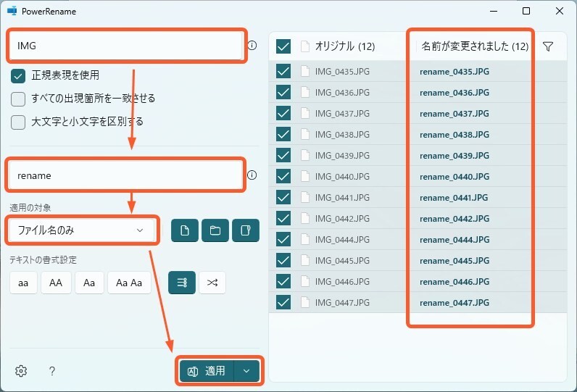577x392 pixels.
Task: Open the settings gear
Action: [x=21, y=371]
